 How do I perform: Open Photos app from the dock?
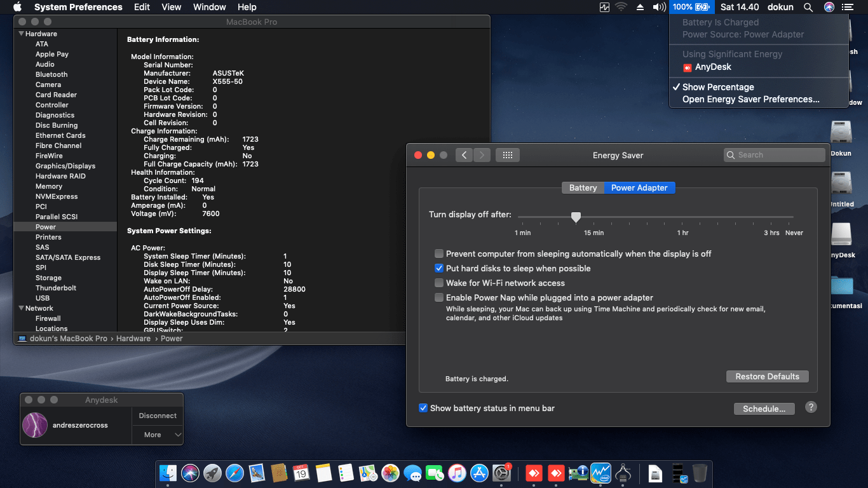390,473
